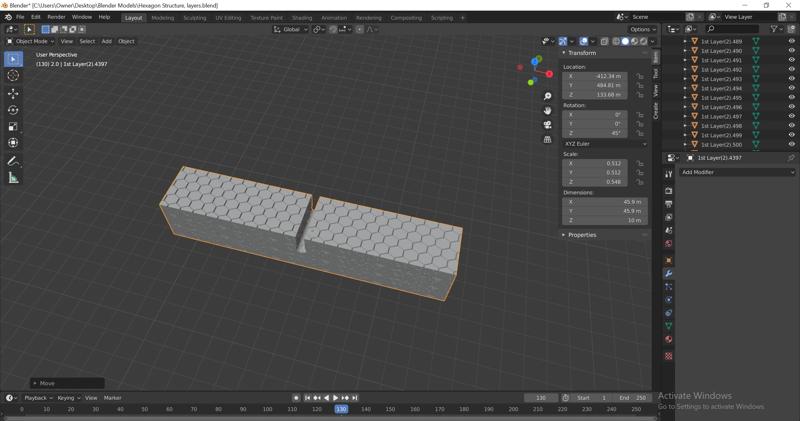Switch to wireframe viewport shading

tap(616, 41)
